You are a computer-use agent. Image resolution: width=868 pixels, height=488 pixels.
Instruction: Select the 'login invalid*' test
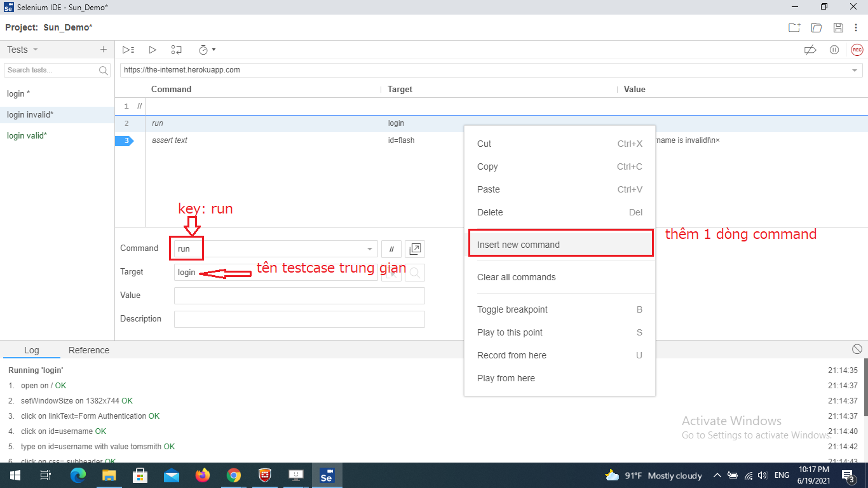pyautogui.click(x=57, y=114)
